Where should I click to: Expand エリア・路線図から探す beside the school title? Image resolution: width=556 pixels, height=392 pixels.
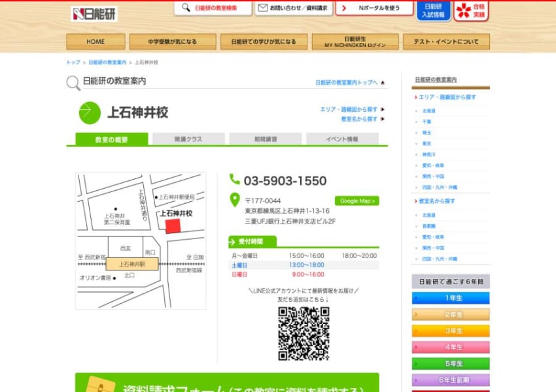click(x=349, y=109)
